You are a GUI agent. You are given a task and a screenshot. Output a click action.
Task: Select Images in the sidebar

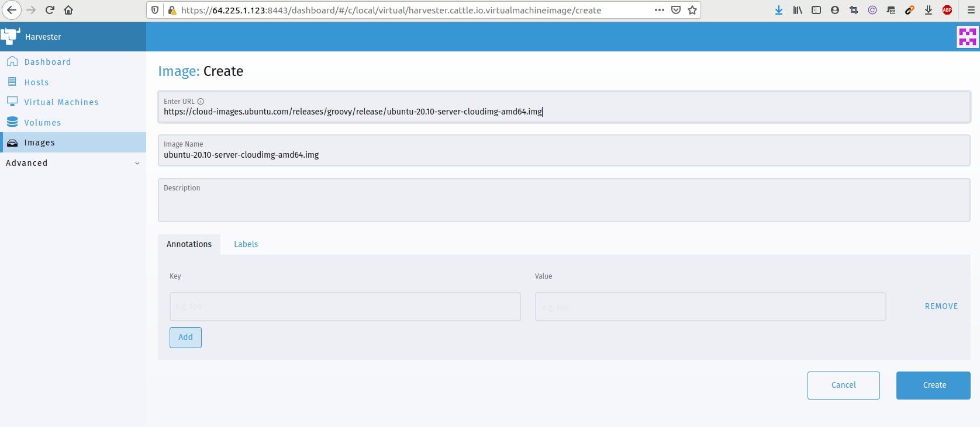(39, 143)
